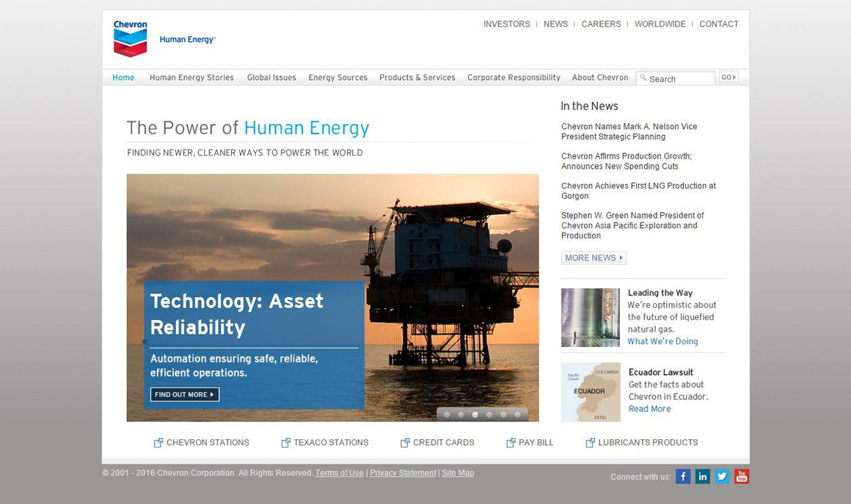Select the second carousel slide dot
The width and height of the screenshot is (851, 504).
click(x=461, y=415)
